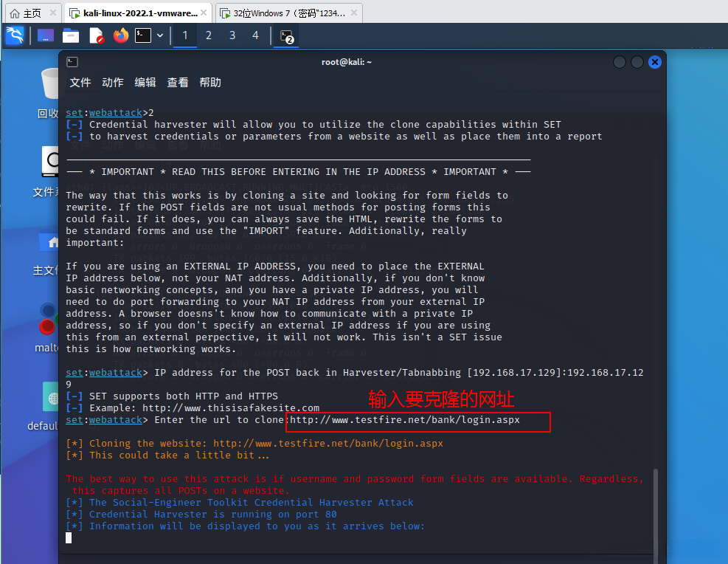Select the terminal windows taskbar button
The image size is (728, 564).
[x=286, y=36]
